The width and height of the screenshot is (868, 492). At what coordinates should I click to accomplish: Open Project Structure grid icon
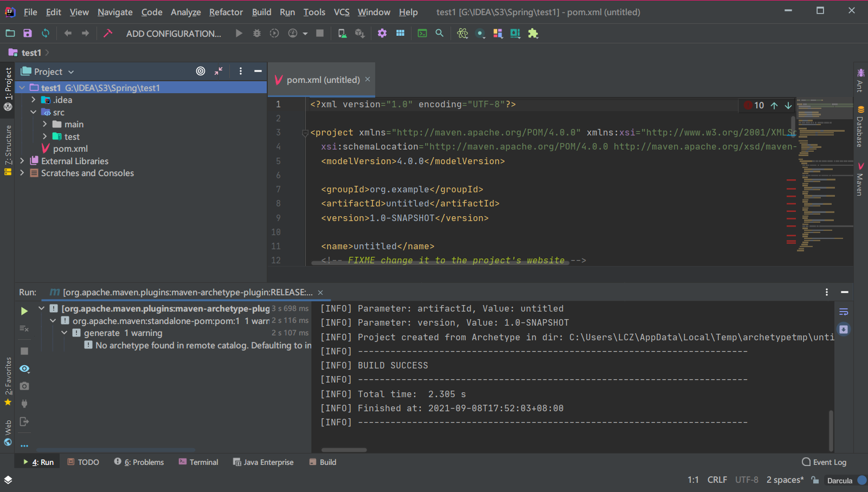[x=400, y=33]
